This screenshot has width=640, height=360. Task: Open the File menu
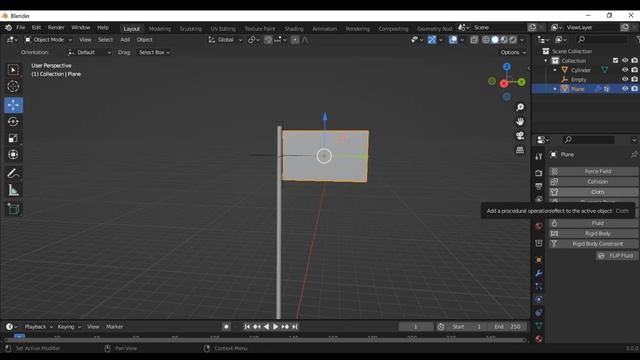pyautogui.click(x=20, y=27)
